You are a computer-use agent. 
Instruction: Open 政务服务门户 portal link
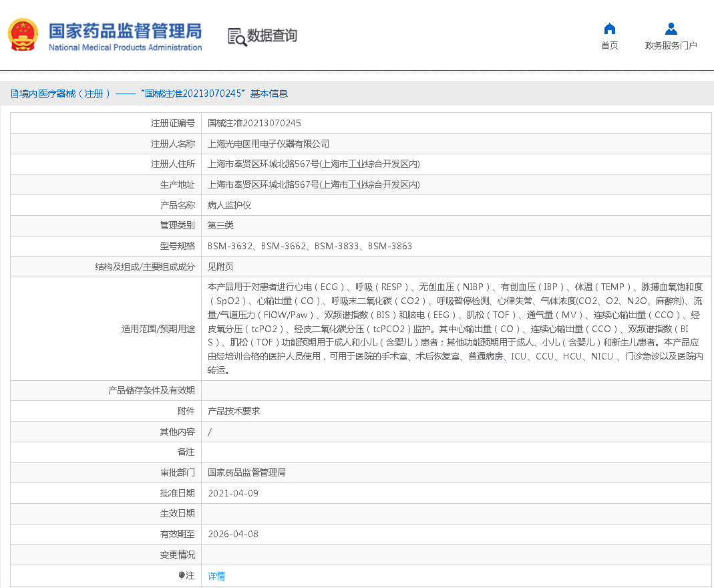pyautogui.click(x=670, y=44)
